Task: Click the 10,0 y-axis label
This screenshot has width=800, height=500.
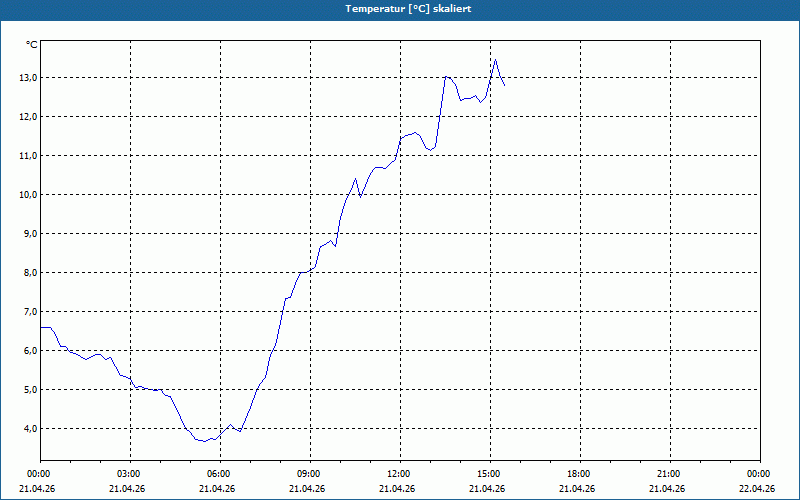Action: (x=29, y=195)
